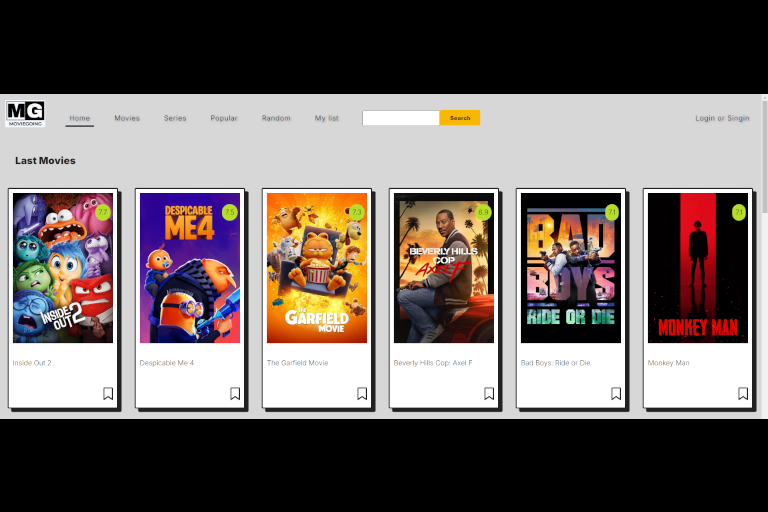768x512 pixels.
Task: Click the MG MovieGoing logo
Action: pos(25,114)
